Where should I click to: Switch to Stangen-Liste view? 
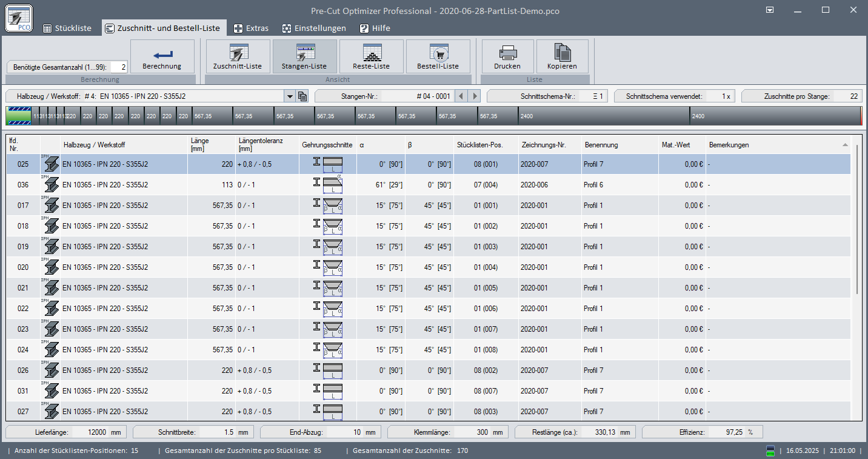point(304,56)
